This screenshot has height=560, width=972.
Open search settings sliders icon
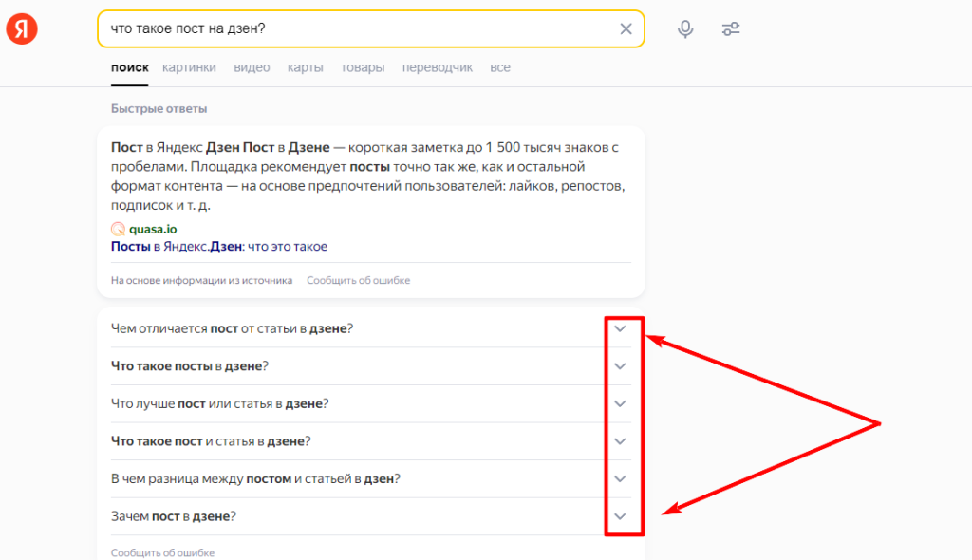731,28
